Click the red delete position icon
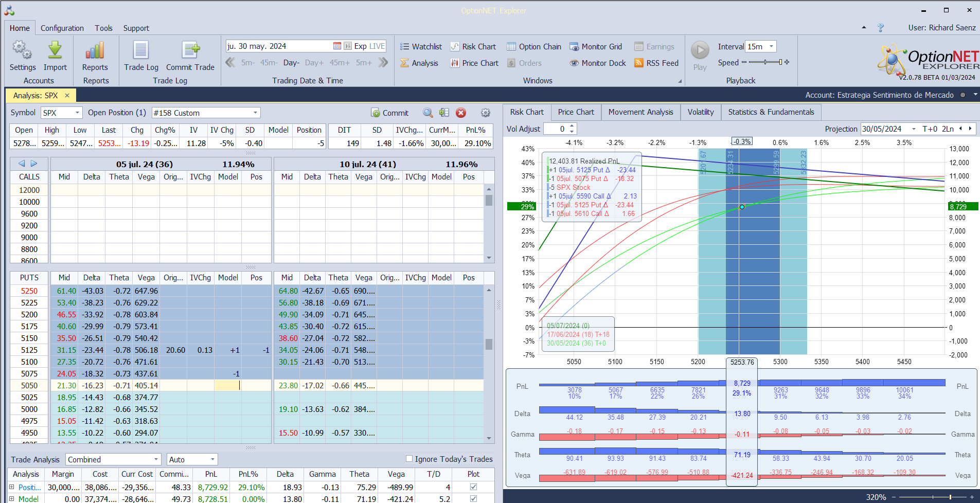This screenshot has width=980, height=503. pos(461,113)
